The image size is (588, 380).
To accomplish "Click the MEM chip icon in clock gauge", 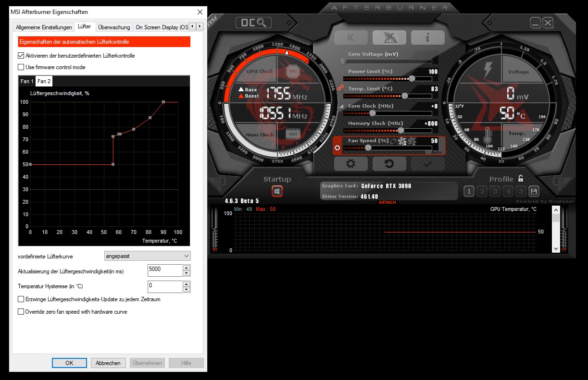I will 293,134.
